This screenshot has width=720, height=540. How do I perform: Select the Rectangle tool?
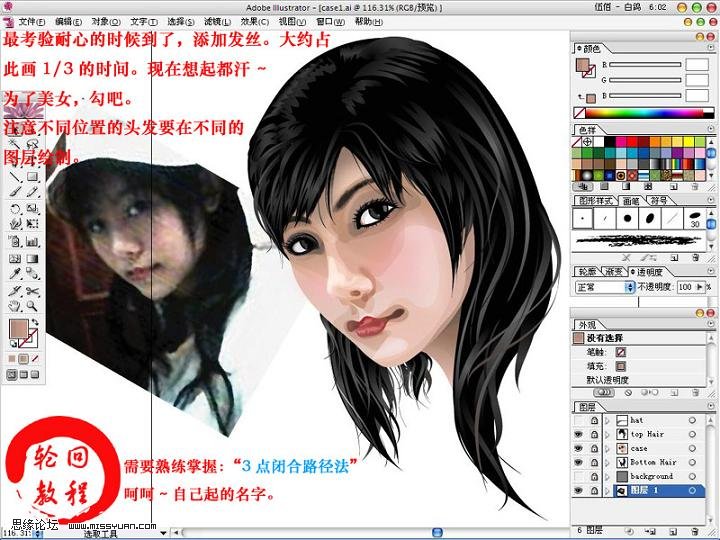click(x=32, y=176)
